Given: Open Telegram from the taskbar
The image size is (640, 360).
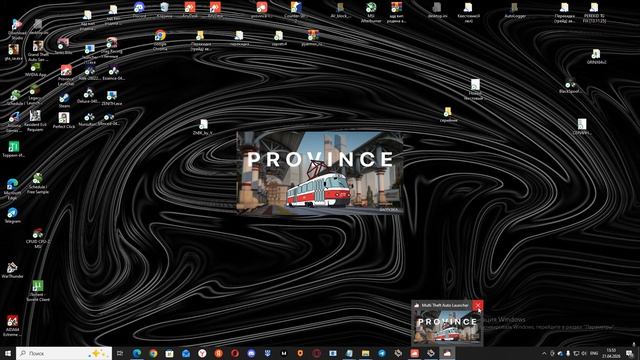Looking at the screenshot, I should coord(382,353).
